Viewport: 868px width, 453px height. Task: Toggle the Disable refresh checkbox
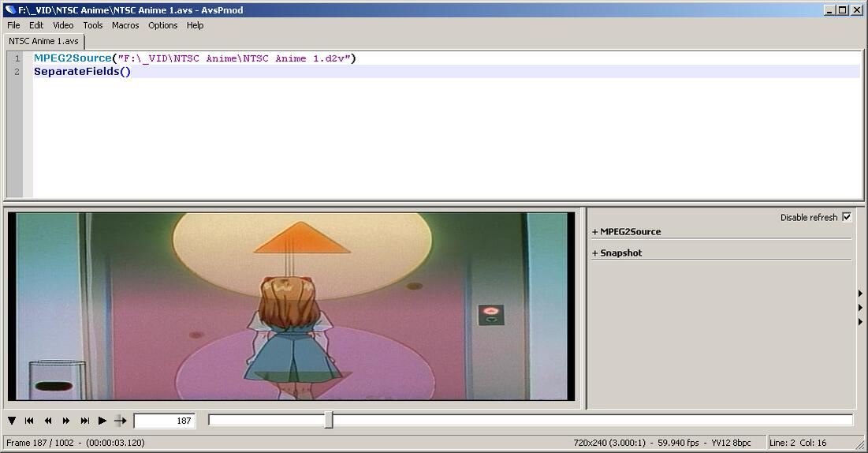(847, 217)
